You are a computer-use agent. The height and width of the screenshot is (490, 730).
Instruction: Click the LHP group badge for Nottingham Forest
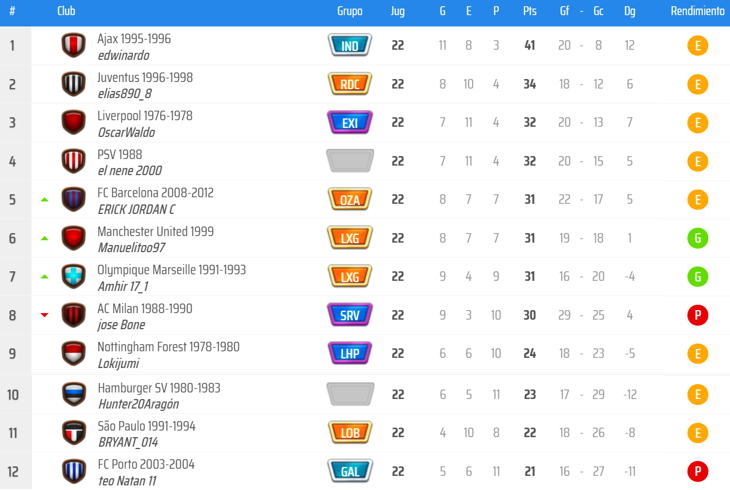(x=350, y=354)
